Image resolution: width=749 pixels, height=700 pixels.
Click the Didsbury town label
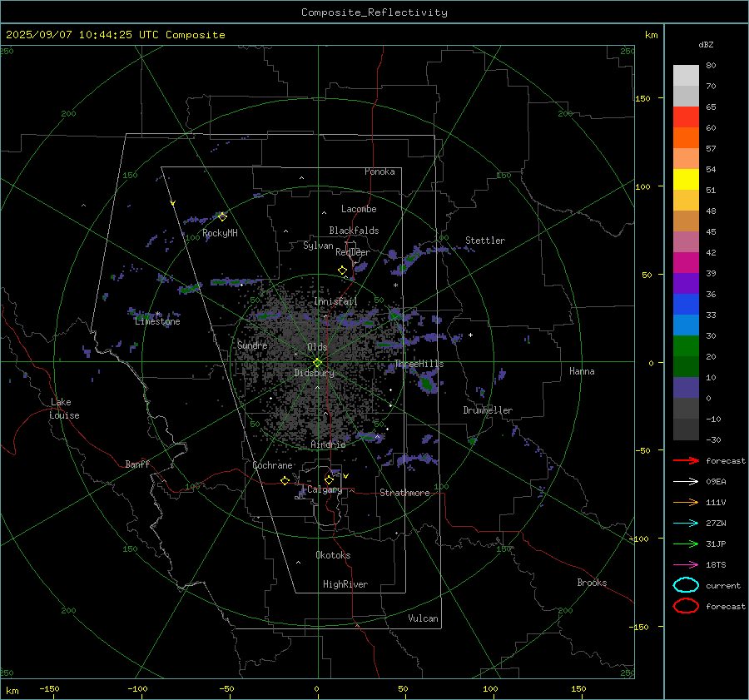click(x=314, y=373)
